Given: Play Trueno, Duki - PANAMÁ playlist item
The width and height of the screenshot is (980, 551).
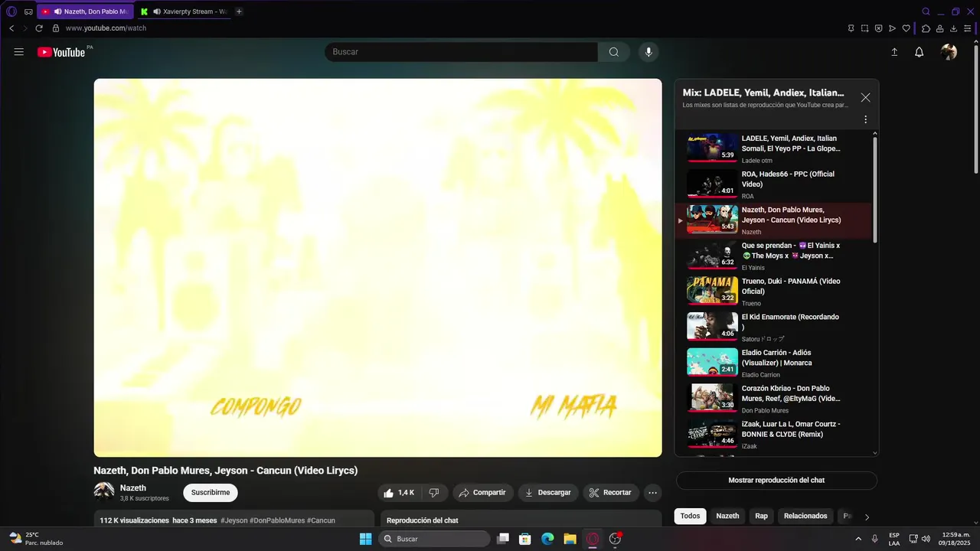Looking at the screenshot, I should point(773,292).
